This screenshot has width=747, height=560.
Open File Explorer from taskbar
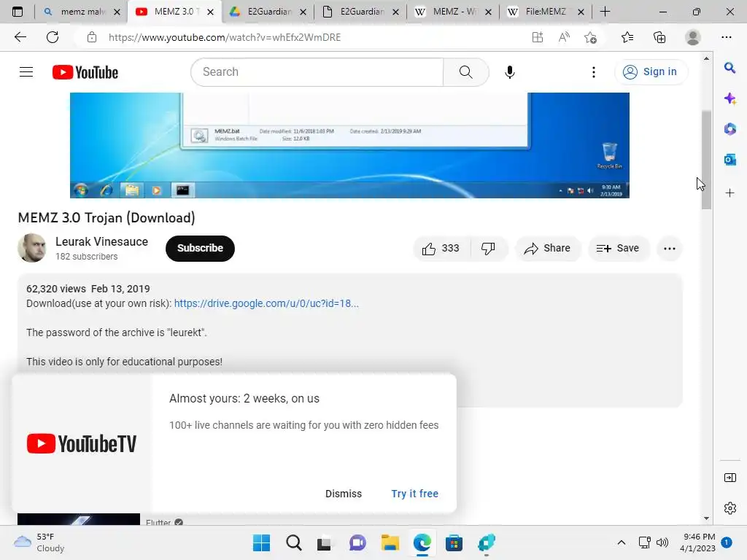(x=390, y=542)
